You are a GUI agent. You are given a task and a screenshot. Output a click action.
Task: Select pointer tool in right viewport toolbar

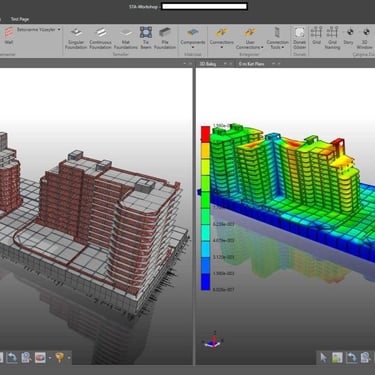323,358
